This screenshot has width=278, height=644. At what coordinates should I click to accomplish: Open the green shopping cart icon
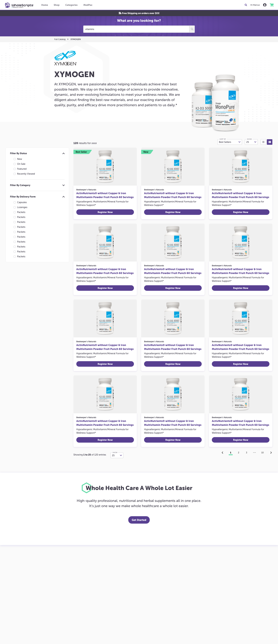coord(272,5)
